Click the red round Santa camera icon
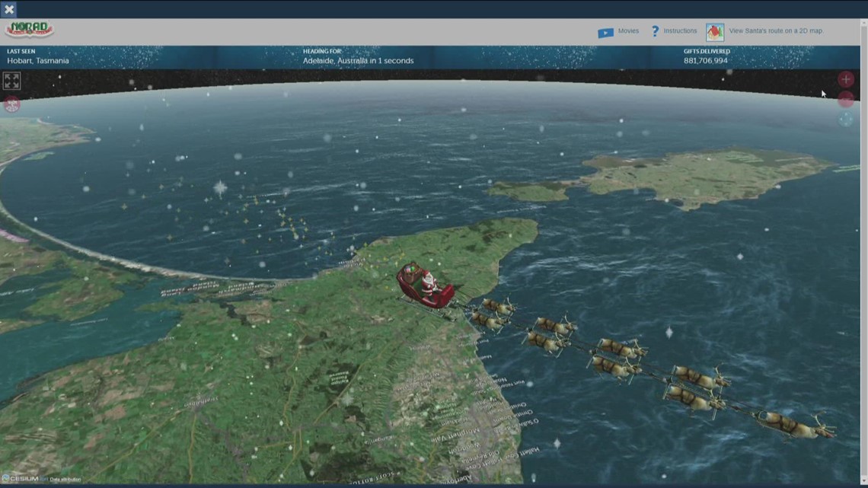The width and height of the screenshot is (868, 488). coord(11,104)
